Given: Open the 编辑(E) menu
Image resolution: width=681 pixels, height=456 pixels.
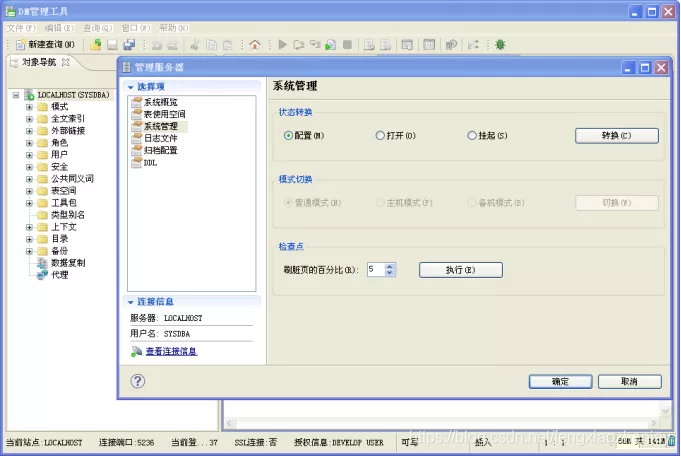Looking at the screenshot, I should (59, 28).
